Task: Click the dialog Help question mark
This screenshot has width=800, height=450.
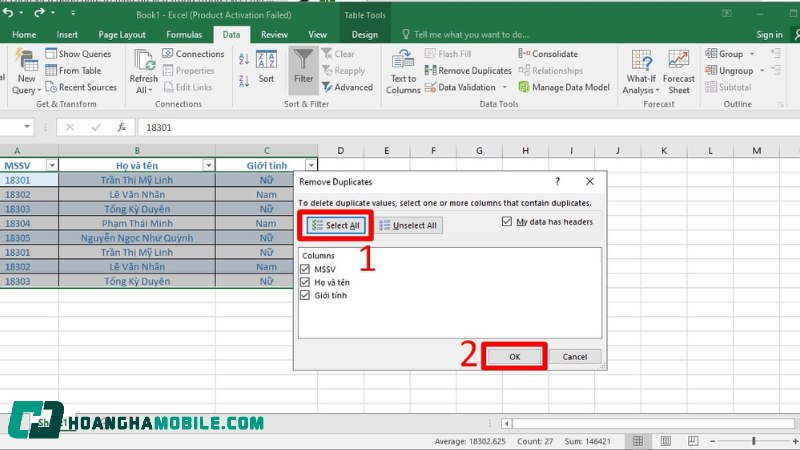Action: (558, 181)
